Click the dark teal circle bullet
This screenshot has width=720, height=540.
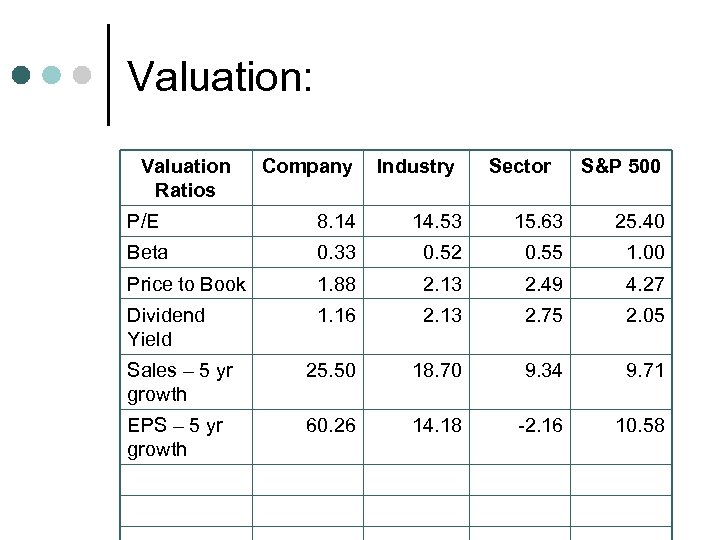[22, 76]
